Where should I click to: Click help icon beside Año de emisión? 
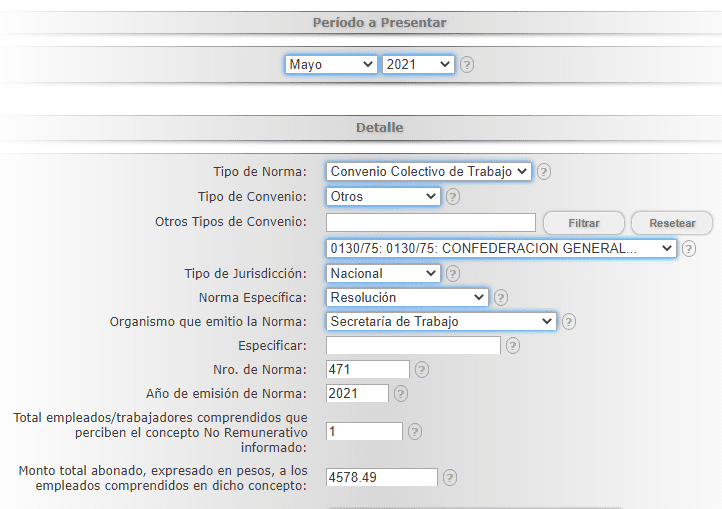pos(401,394)
